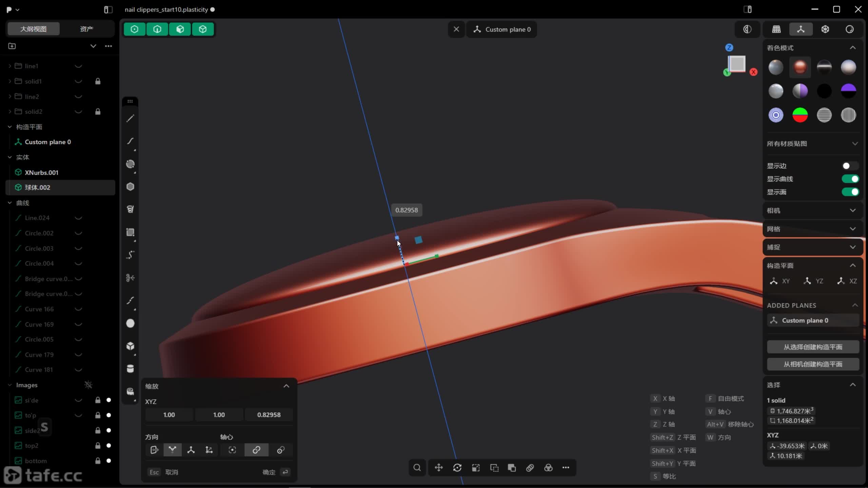The image size is (868, 488).
Task: Click the search icon in the bottom toolbar
Action: click(x=417, y=468)
